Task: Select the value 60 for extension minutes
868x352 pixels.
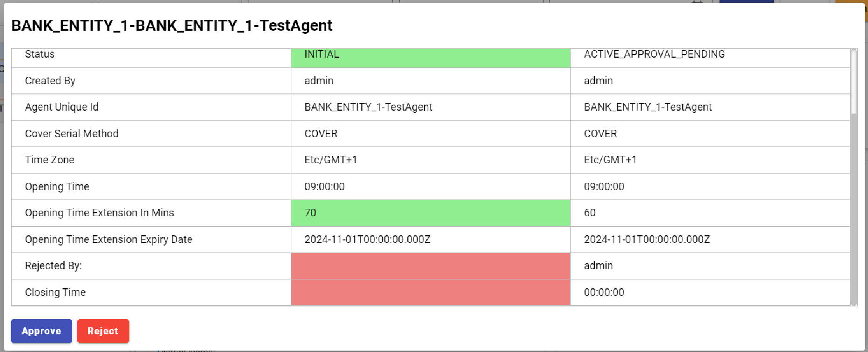Action: tap(590, 213)
